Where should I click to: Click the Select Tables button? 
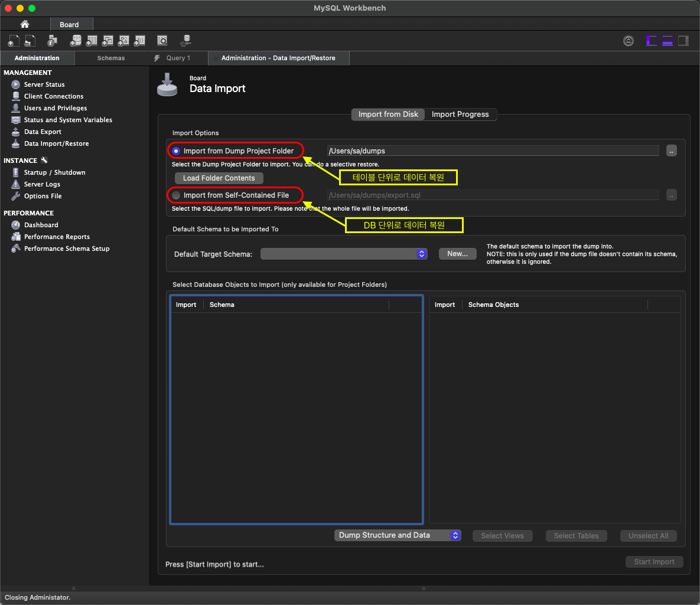pyautogui.click(x=576, y=536)
